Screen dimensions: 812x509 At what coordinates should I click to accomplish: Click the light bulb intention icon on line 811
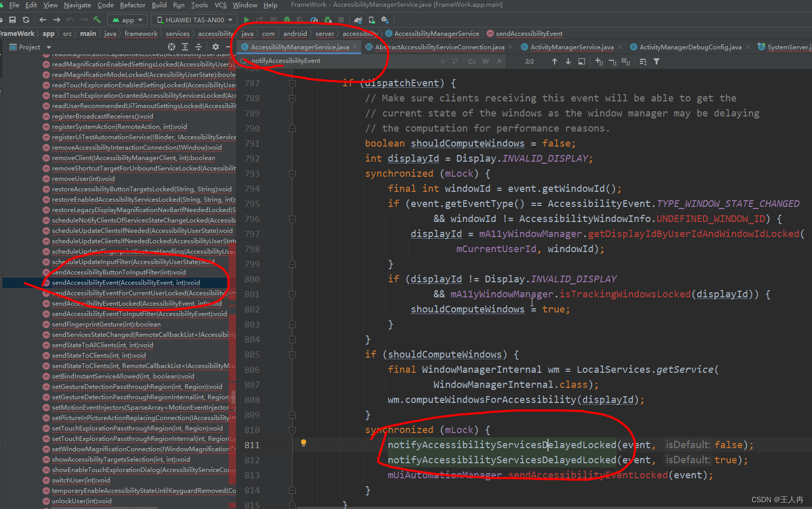click(304, 443)
